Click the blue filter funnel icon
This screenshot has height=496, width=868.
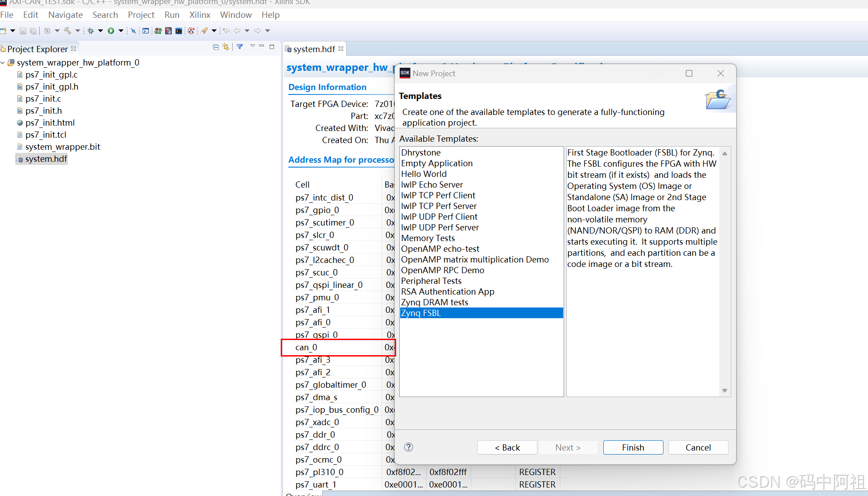tap(240, 47)
